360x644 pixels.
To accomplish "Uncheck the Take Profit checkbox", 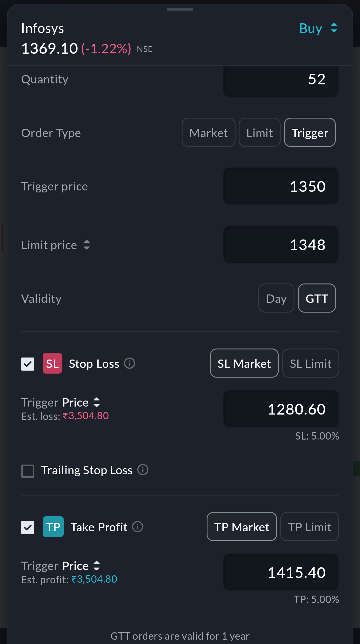I will point(28,527).
